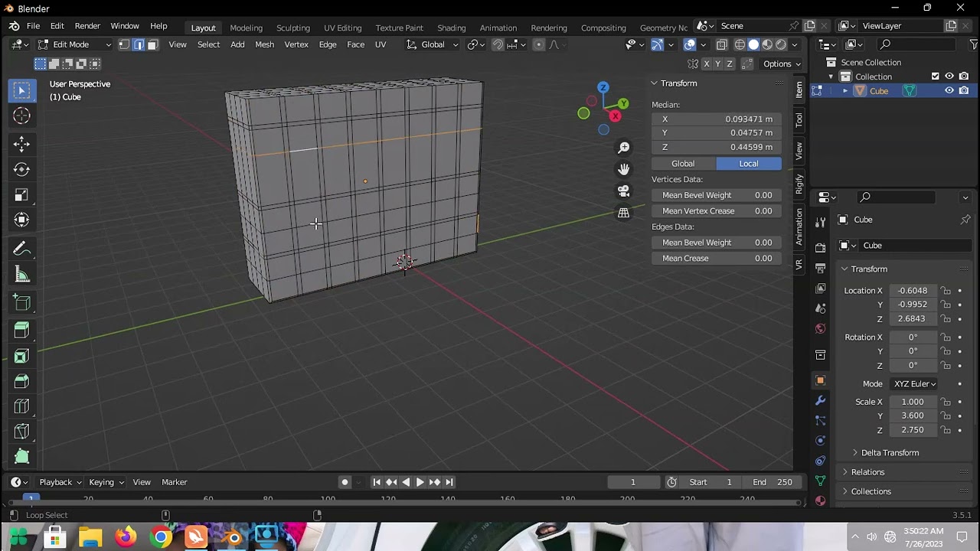
Task: Switch to the Shading workspace tab
Action: click(451, 28)
